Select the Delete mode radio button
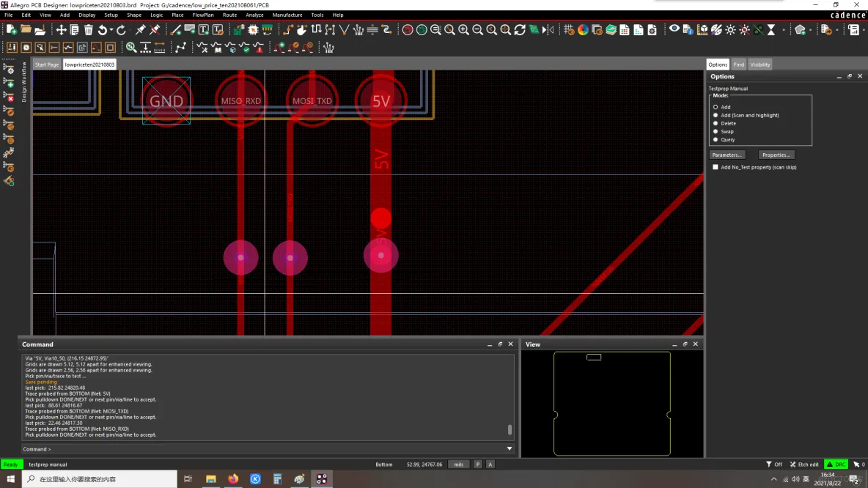Screen dimensions: 868x488 click(716, 123)
